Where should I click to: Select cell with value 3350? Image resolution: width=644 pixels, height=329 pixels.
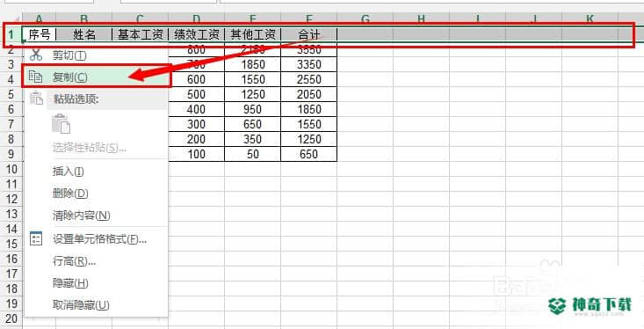point(309,64)
